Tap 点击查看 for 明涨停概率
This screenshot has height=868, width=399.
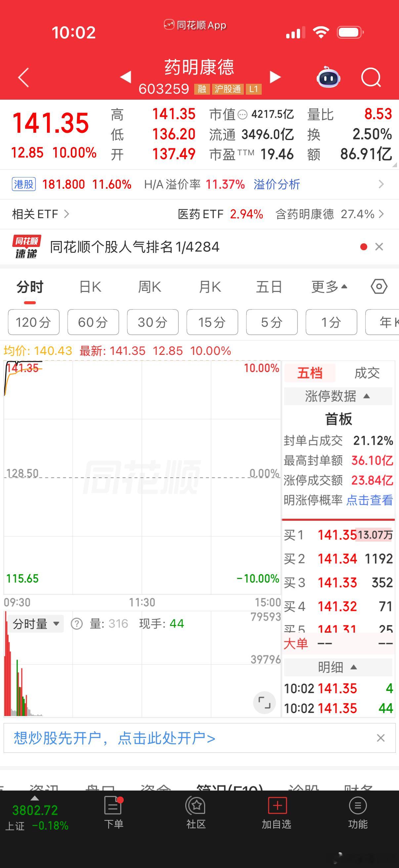[x=369, y=500]
